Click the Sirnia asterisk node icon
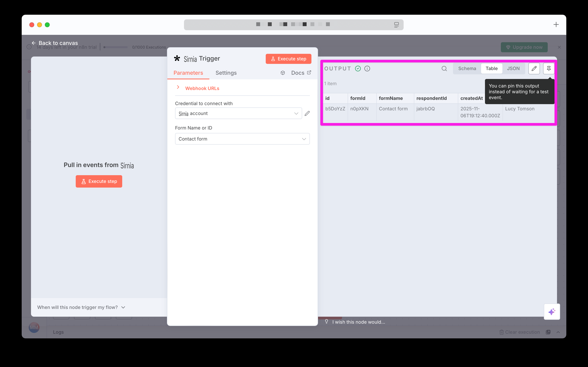 coord(177,58)
